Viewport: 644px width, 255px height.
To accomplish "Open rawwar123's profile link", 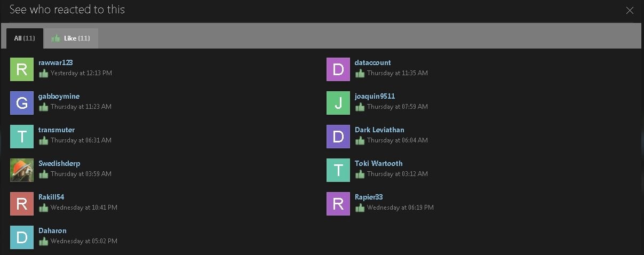I will click(55, 62).
